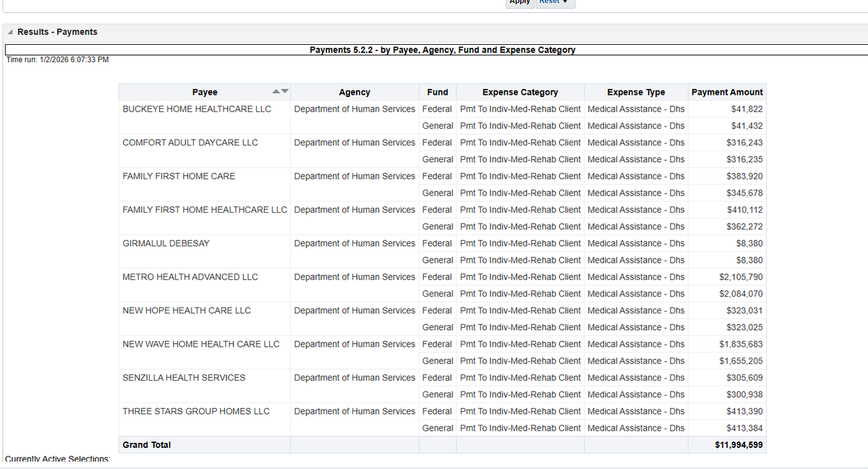Click payment amount $323,031

pos(745,310)
